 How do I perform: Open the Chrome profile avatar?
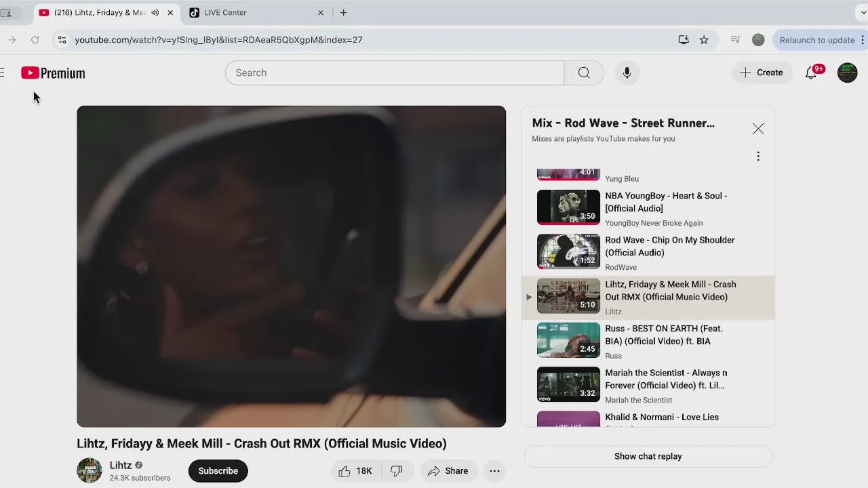(758, 40)
